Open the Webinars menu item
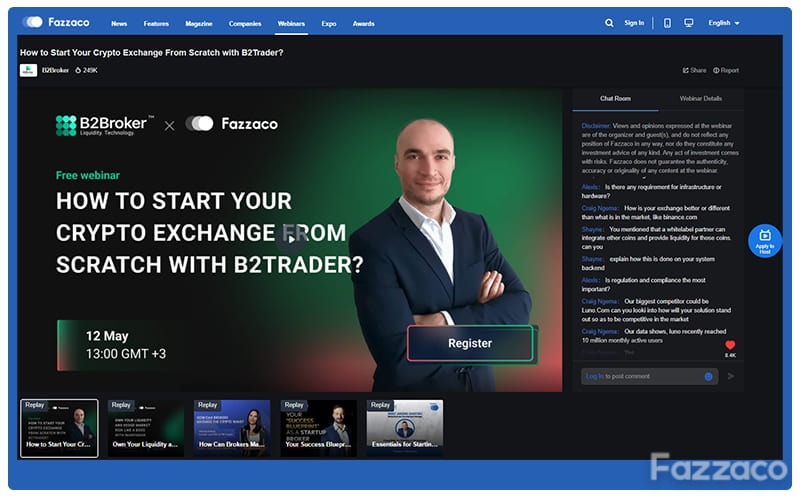 click(291, 23)
